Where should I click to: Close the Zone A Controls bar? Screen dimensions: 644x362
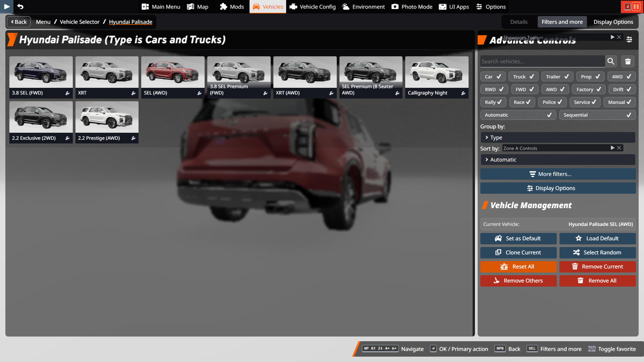click(x=619, y=148)
